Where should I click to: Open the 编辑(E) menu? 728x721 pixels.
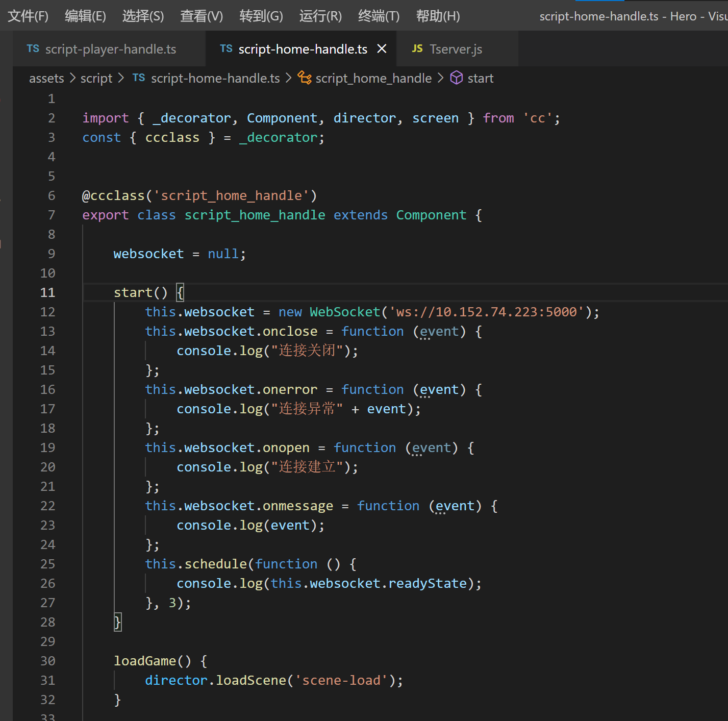85,16
